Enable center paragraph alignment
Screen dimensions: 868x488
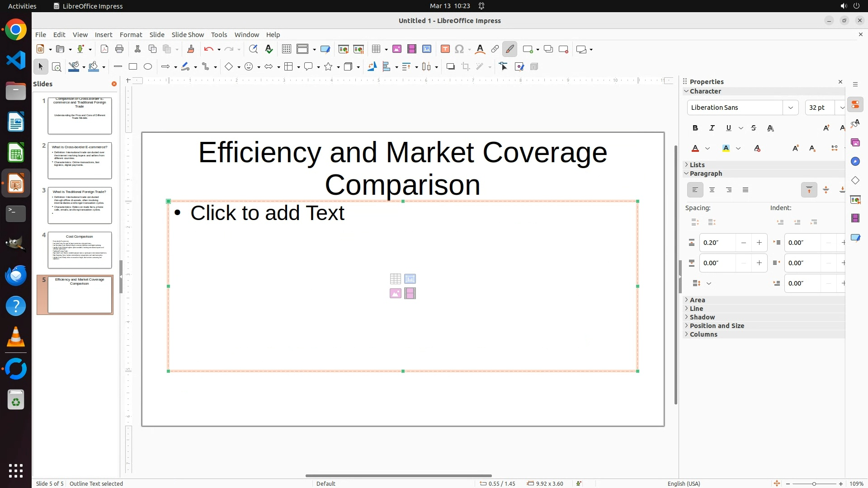712,190
